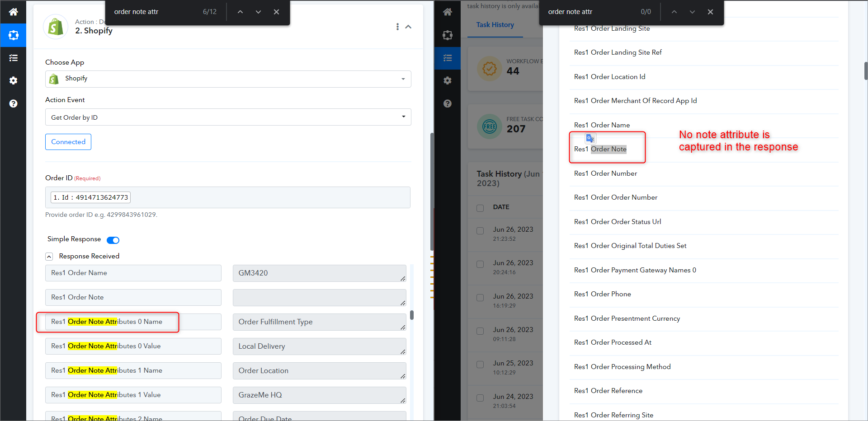This screenshot has height=421, width=868.
Task: Click the Workflow Executed badge icon
Action: point(489,68)
